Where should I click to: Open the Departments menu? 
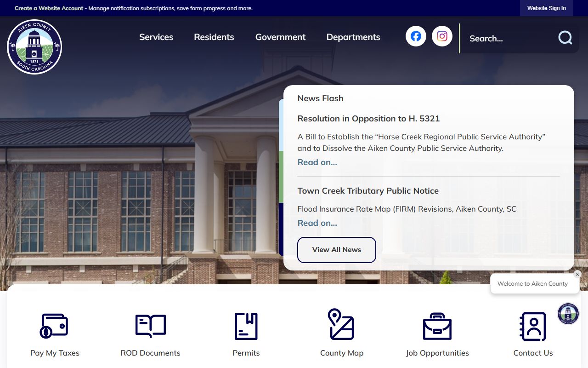353,37
